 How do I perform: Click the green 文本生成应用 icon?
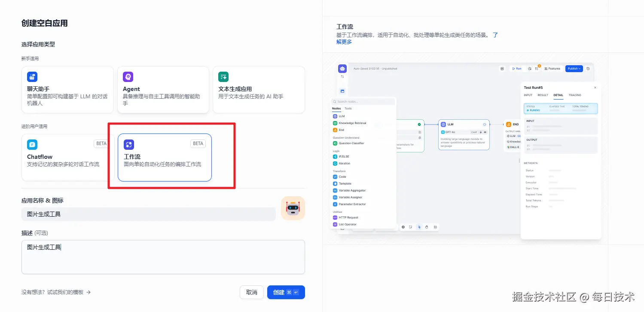[x=223, y=77]
